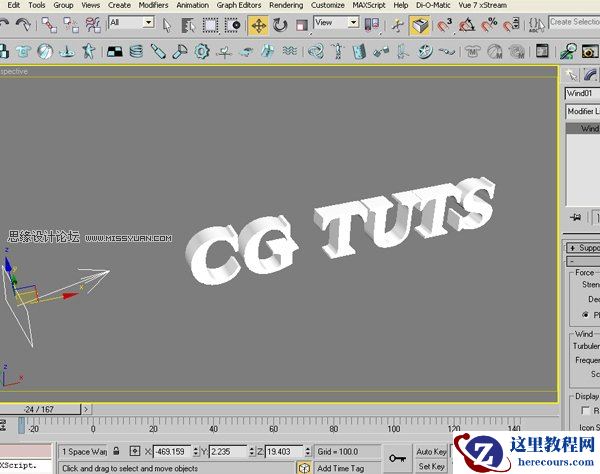Image resolution: width=600 pixels, height=474 pixels.
Task: Switch to the Modify command panel tab
Action: (x=590, y=75)
